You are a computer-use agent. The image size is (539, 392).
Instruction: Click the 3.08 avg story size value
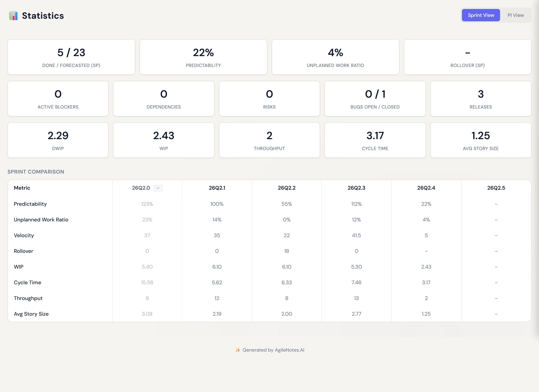pos(147,314)
